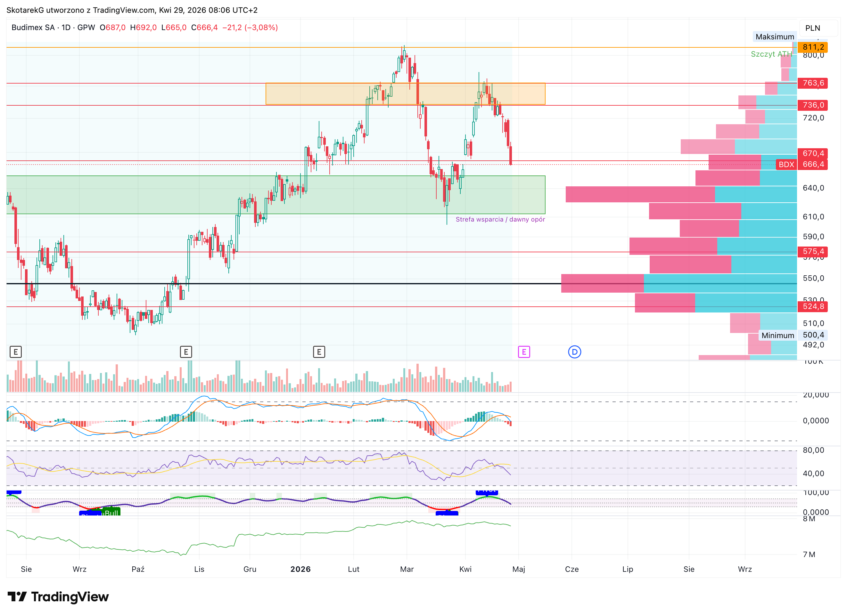This screenshot has width=847, height=616.
Task: Click the 736,0 red level label
Action: click(813, 105)
